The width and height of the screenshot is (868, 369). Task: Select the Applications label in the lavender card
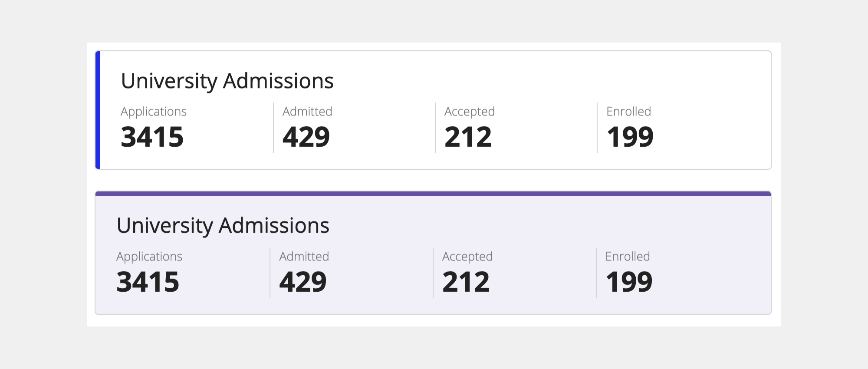149,257
